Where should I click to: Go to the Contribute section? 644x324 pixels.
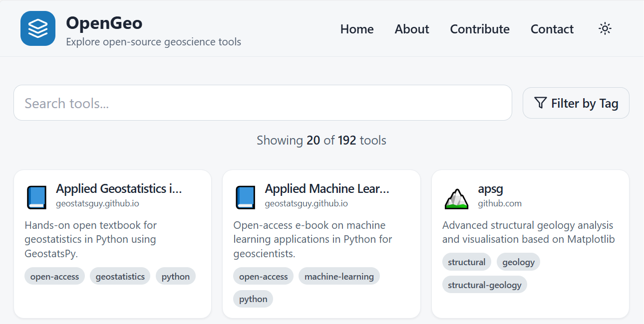point(479,29)
